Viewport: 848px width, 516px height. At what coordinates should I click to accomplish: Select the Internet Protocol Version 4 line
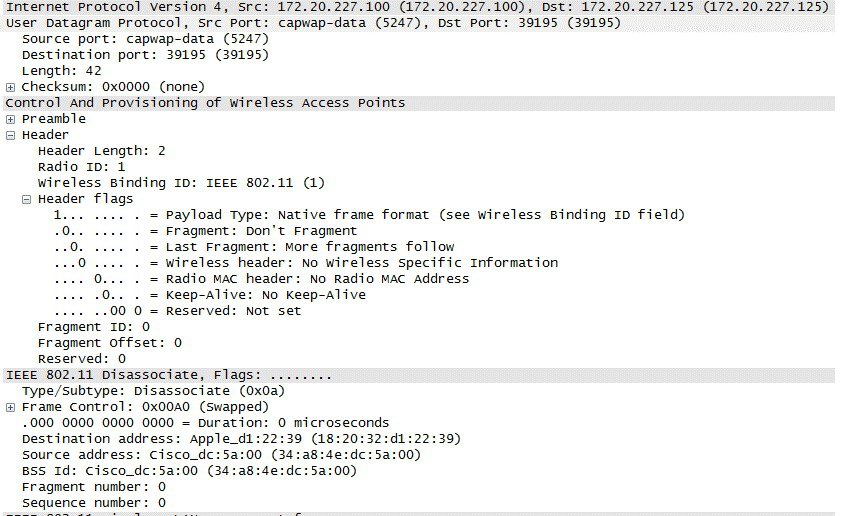tap(300, 6)
